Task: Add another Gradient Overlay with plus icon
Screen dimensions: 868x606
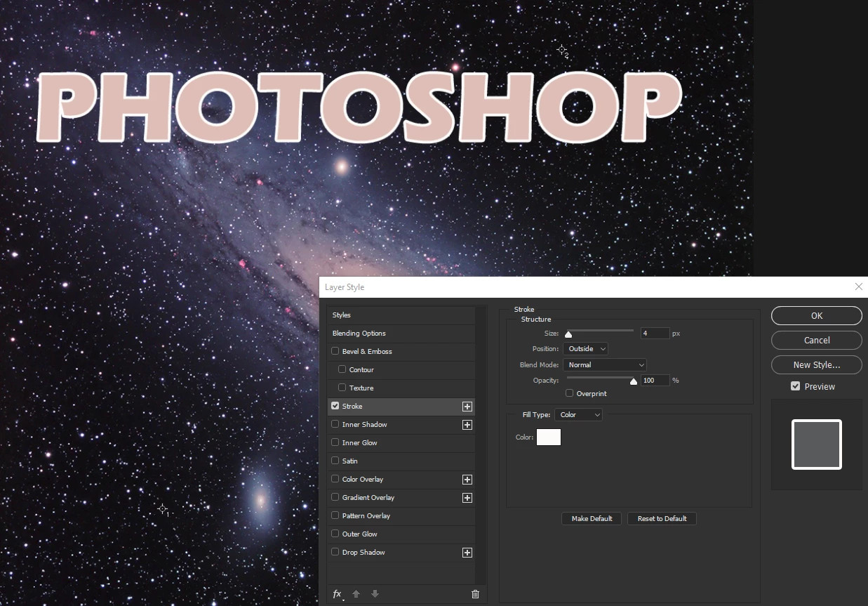Action: 467,498
